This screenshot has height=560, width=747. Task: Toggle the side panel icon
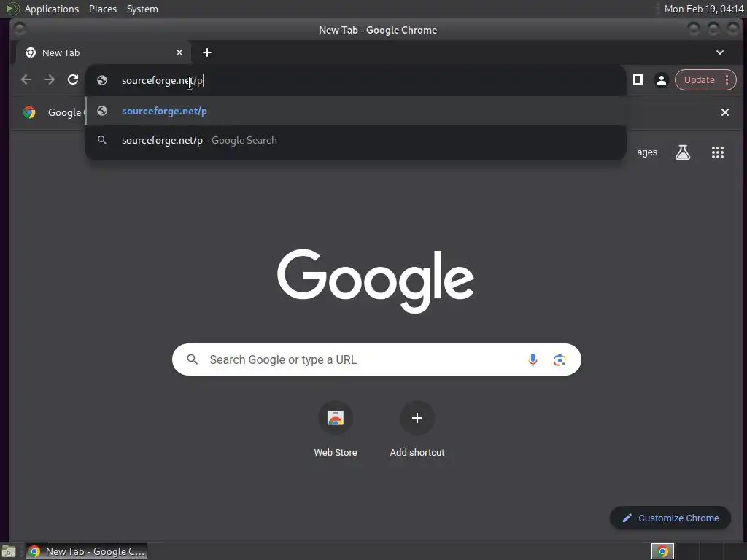(638, 79)
